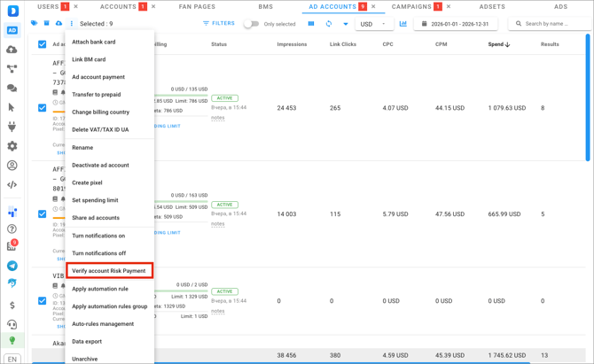
Task: Open the USD currency dropdown
Action: [x=372, y=24]
